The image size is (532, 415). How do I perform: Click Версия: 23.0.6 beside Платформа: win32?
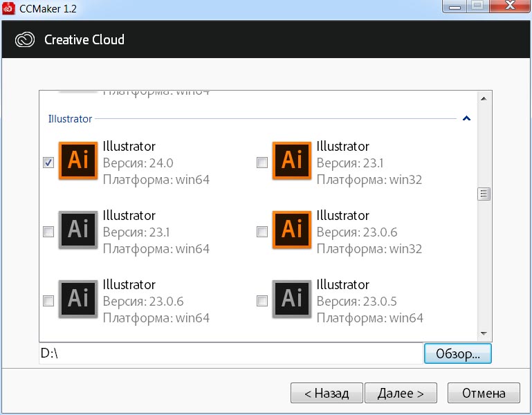coord(357,232)
